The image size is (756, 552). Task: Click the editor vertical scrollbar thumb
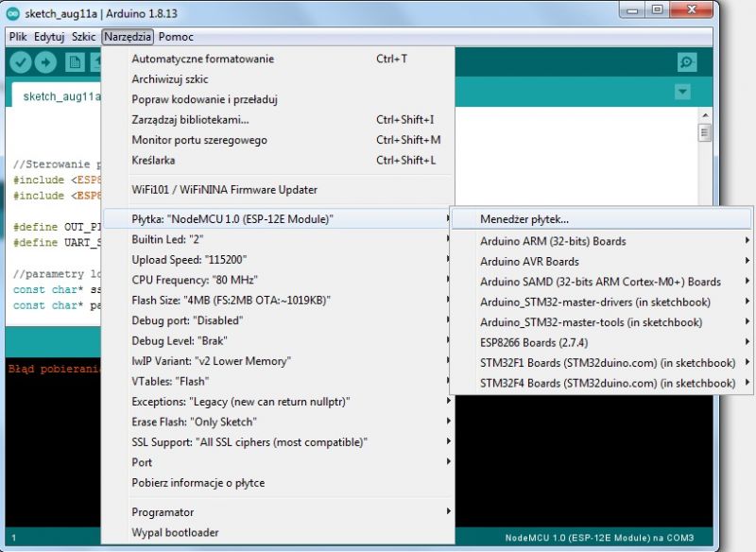705,132
